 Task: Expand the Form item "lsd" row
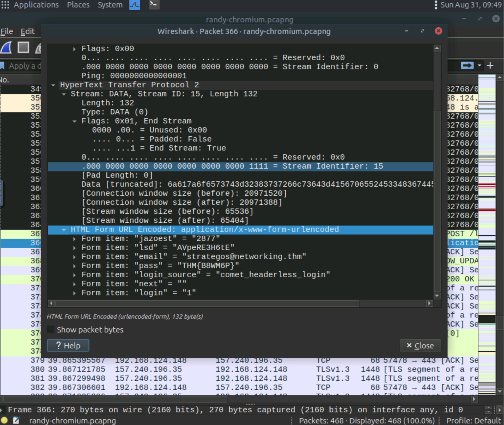(x=75, y=248)
